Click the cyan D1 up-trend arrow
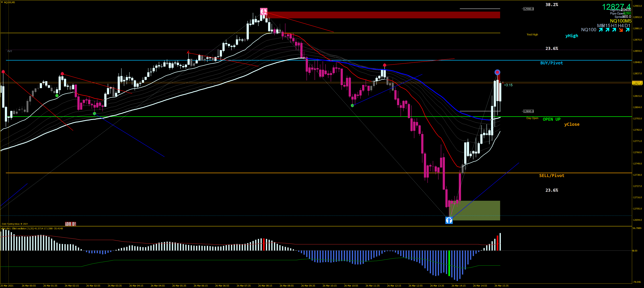This screenshot has height=288, width=644. tap(628, 30)
